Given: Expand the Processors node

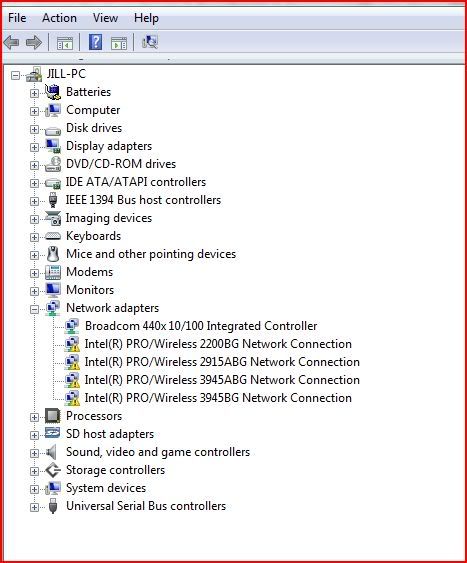Looking at the screenshot, I should [34, 417].
